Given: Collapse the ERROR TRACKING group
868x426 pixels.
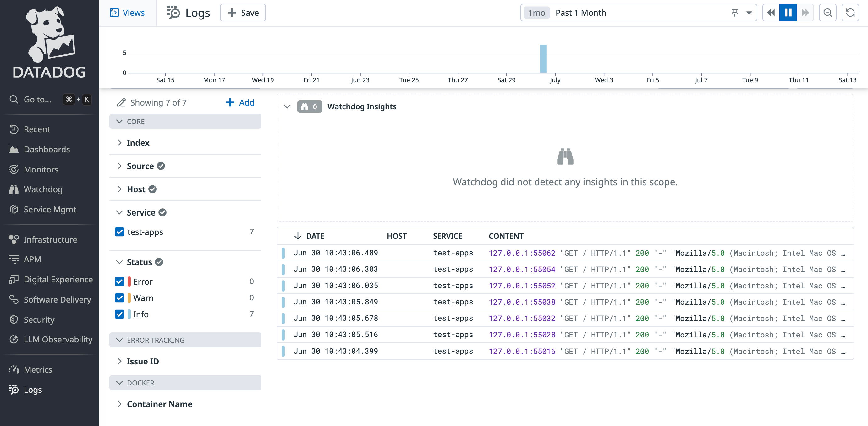Looking at the screenshot, I should tap(185, 340).
